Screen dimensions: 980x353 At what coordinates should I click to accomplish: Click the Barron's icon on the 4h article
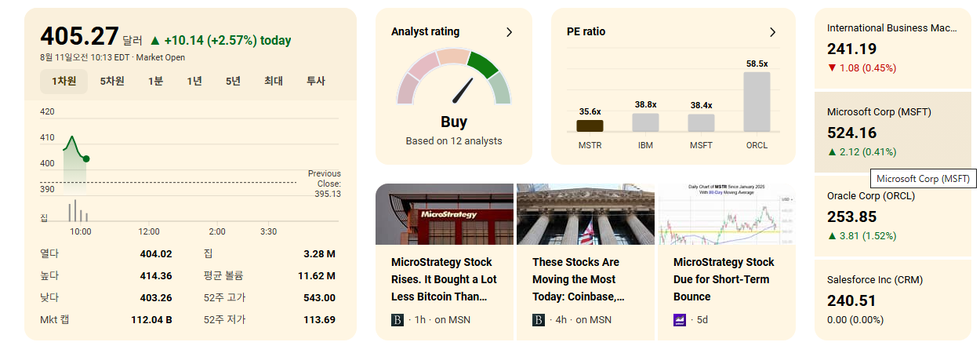coord(539,320)
